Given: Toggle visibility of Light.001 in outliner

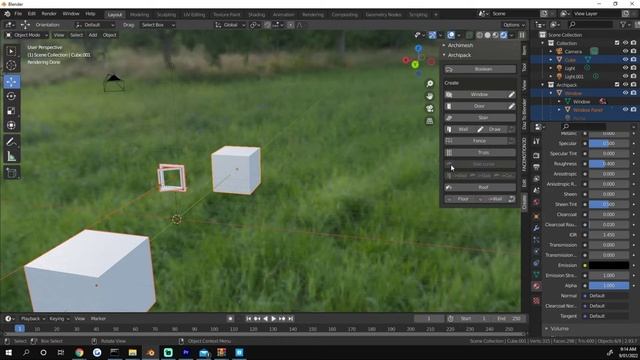Looking at the screenshot, I should pos(625,76).
